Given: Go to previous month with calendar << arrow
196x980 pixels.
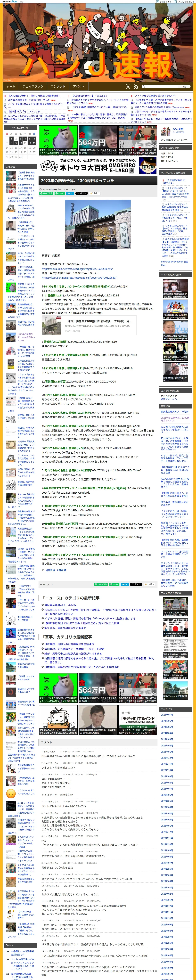Looking at the screenshot, I should [x=13, y=128].
